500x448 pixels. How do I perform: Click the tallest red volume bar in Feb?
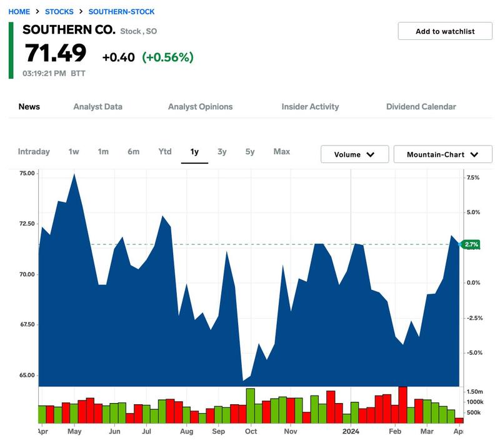tap(402, 405)
